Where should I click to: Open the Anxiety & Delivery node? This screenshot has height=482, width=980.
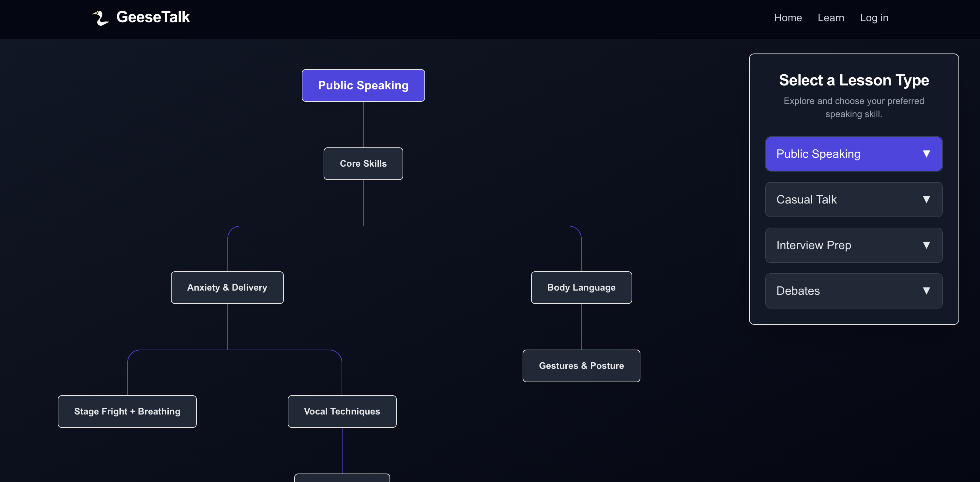(x=227, y=287)
